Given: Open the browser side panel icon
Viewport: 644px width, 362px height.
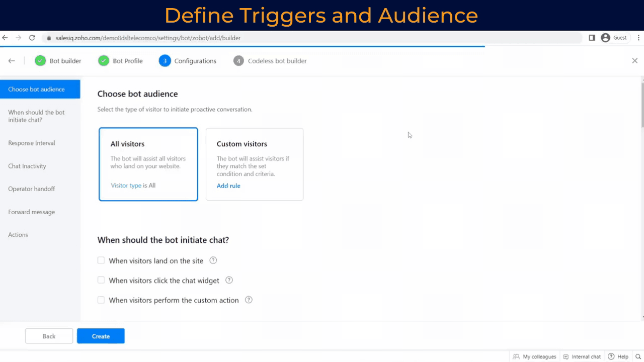Looking at the screenshot, I should click(x=592, y=37).
